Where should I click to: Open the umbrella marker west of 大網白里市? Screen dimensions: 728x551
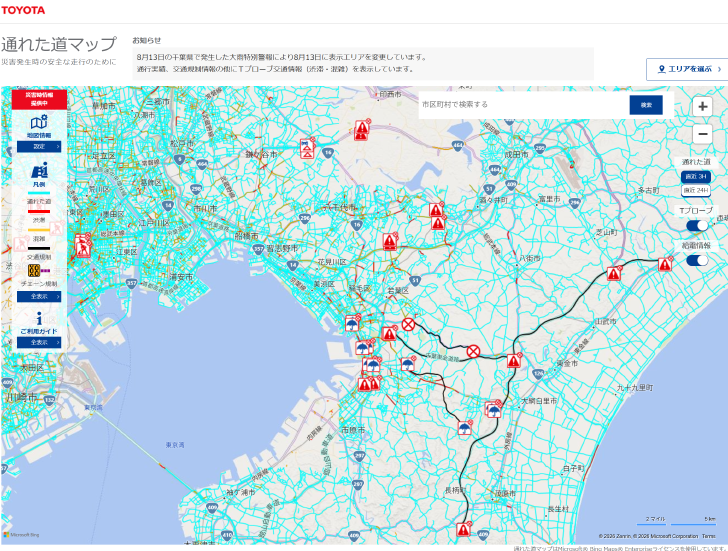pos(494,409)
